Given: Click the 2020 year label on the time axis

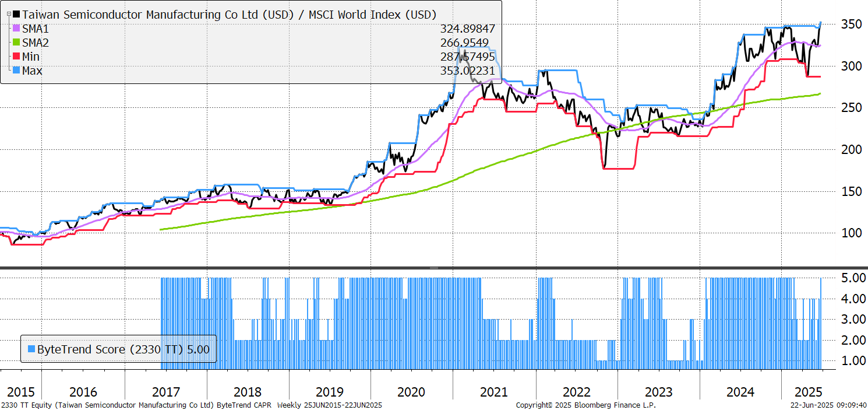Looking at the screenshot, I should [411, 392].
